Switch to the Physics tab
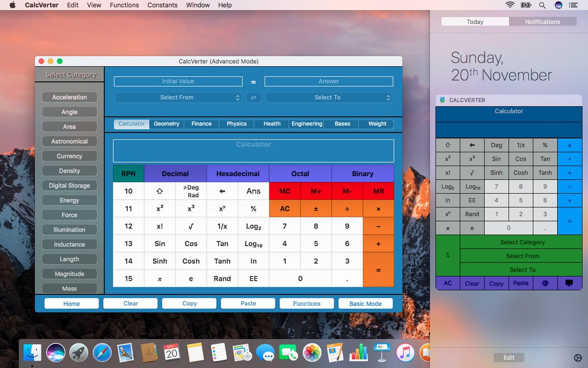Screen dimensions: 588x368 pyautogui.click(x=237, y=124)
